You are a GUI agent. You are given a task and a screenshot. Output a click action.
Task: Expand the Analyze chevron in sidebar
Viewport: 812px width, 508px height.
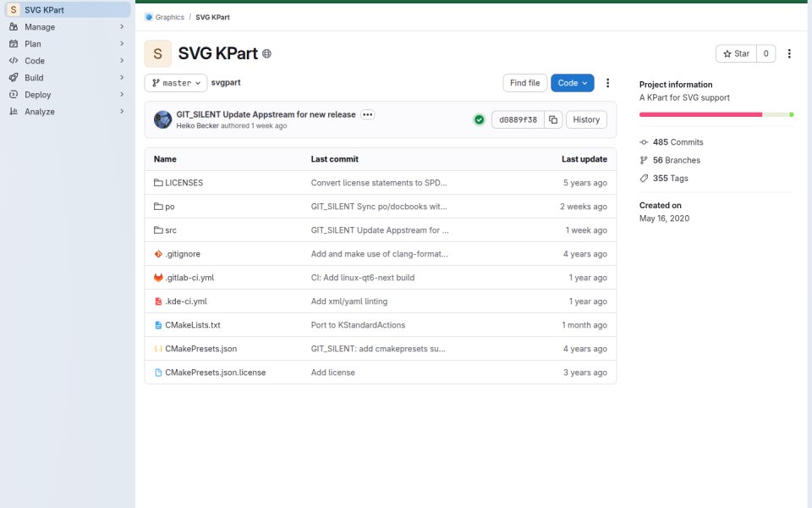[122, 112]
